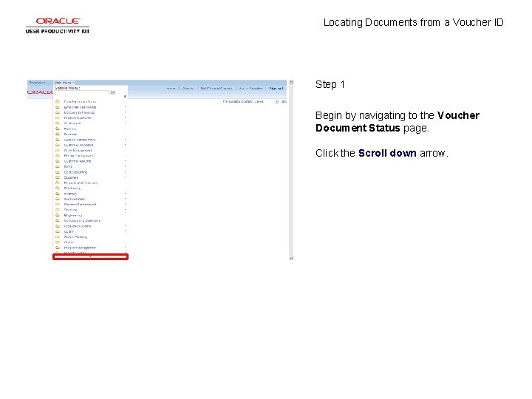Click the folder icon beside Products
This screenshot has width=532, height=399.
(58, 134)
